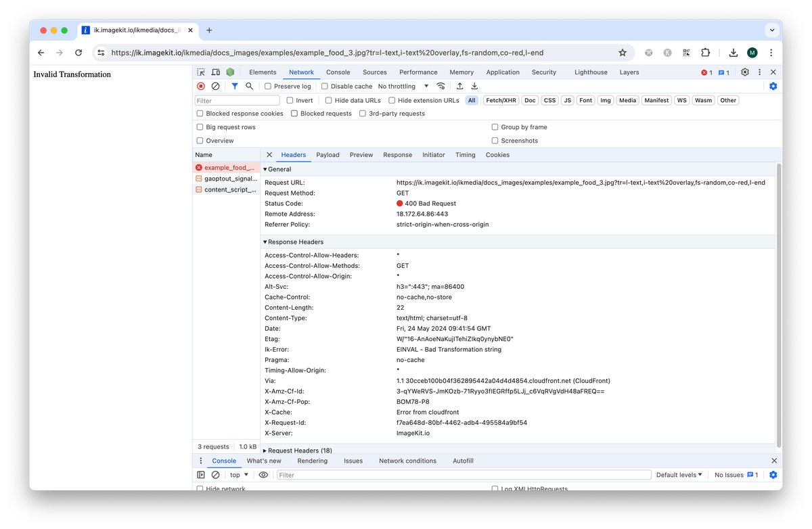
Task: Open the profile avatar labeled M
Action: coord(752,53)
